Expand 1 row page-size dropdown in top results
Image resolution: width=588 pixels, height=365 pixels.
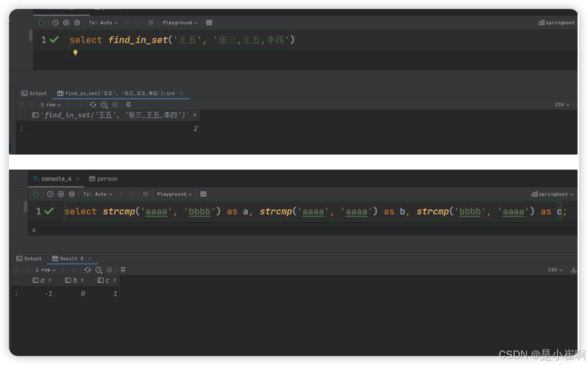[51, 105]
